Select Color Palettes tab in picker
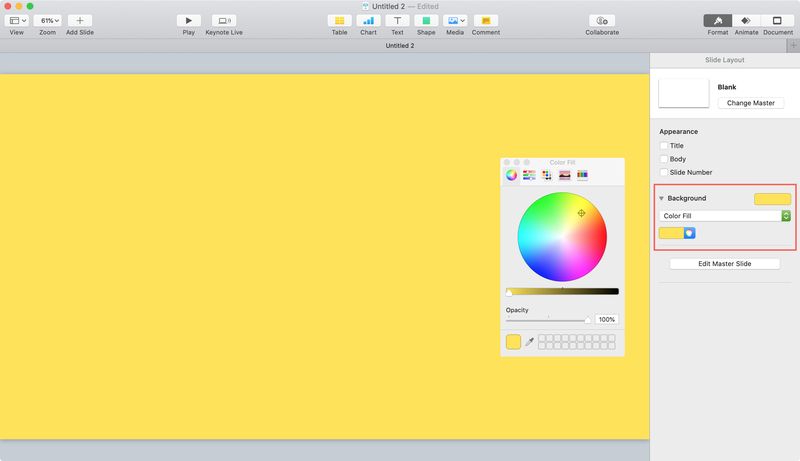Screen dimensions: 800x461 546,175
